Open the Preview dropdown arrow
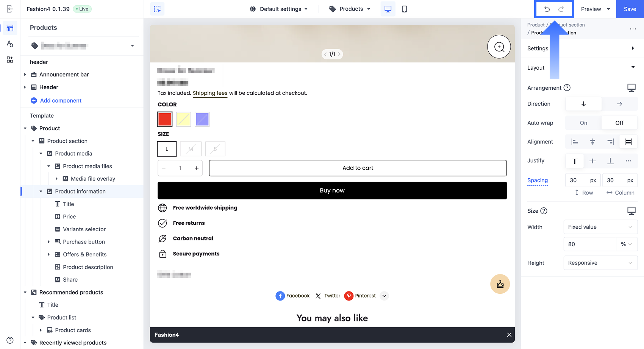644x349 pixels. [x=608, y=9]
